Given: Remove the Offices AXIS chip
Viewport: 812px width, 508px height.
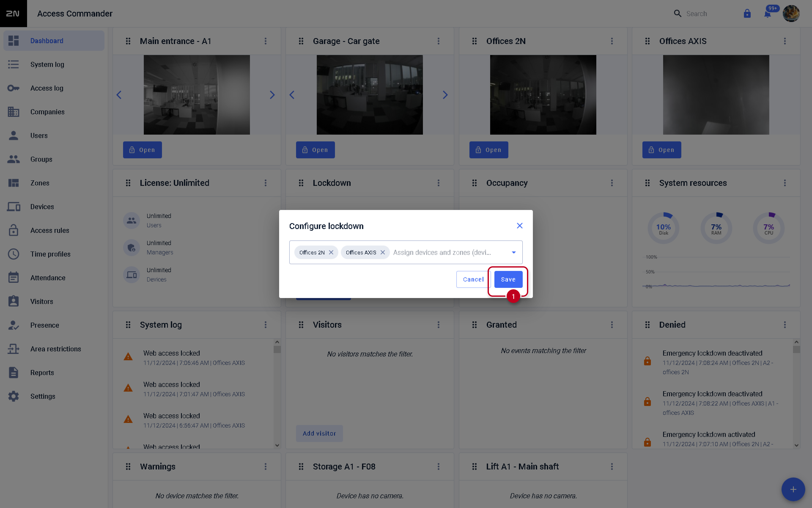Looking at the screenshot, I should click(x=383, y=252).
